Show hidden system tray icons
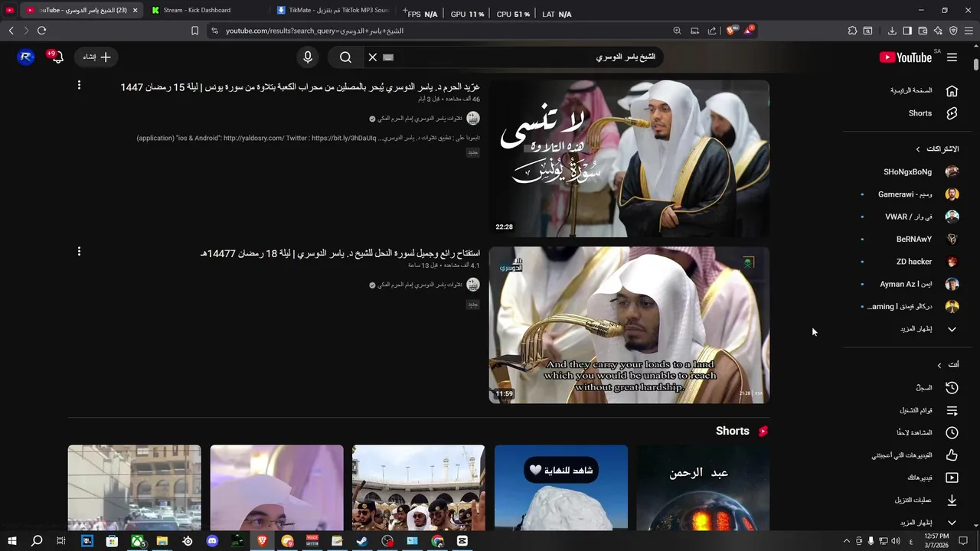The image size is (980, 551). [846, 541]
